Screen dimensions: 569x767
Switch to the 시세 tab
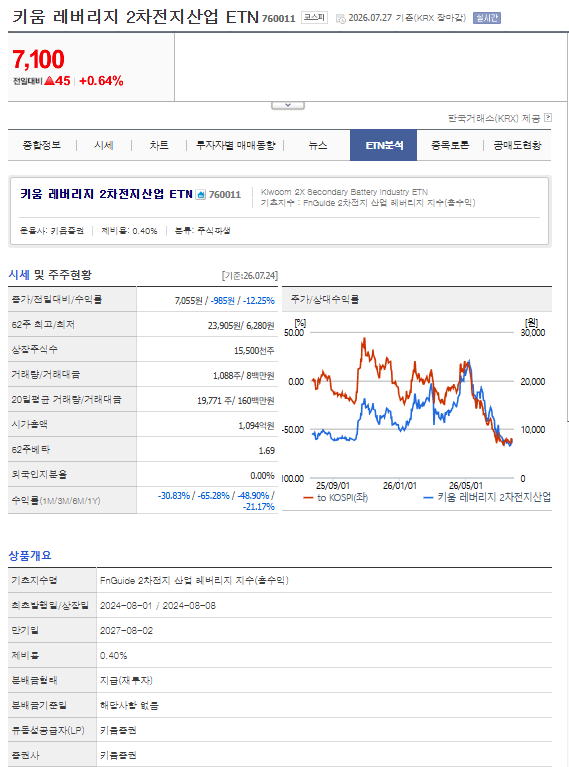104,145
